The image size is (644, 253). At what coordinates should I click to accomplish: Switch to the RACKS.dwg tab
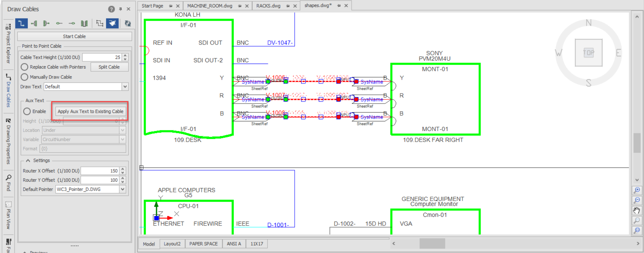tap(268, 6)
